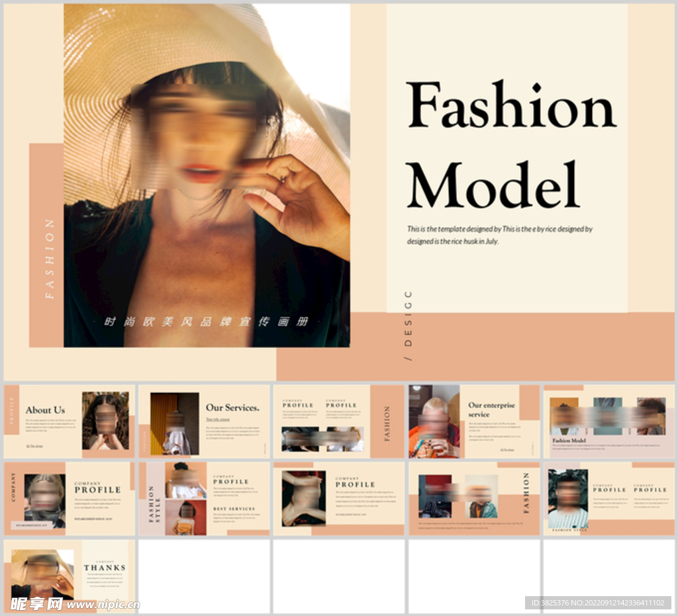Open the "FASHION STYLE" slide with "BEST SERVICES"
This screenshot has height=616, width=678.
click(204, 498)
